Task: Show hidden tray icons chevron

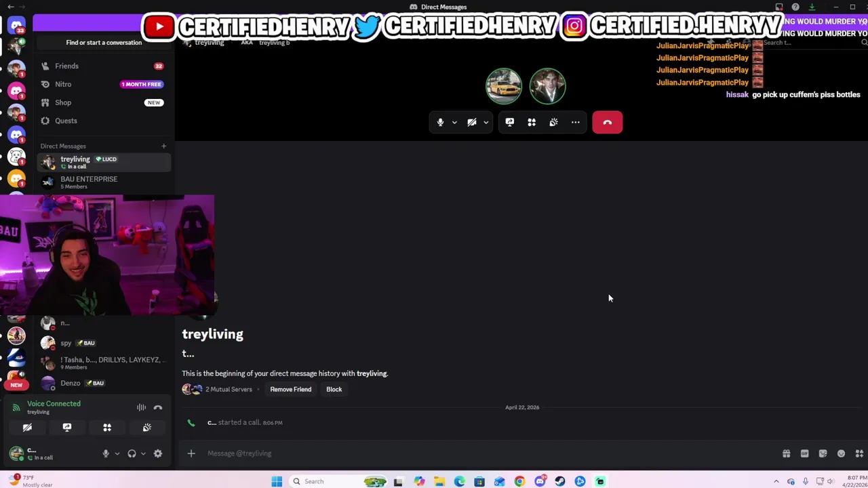Action: point(776,482)
